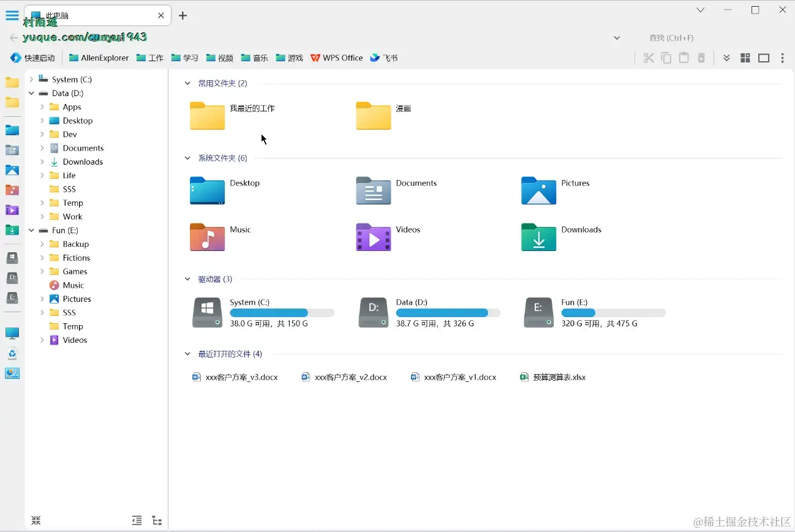Open the D: drive icon in left strip
795x532 pixels.
click(12, 278)
